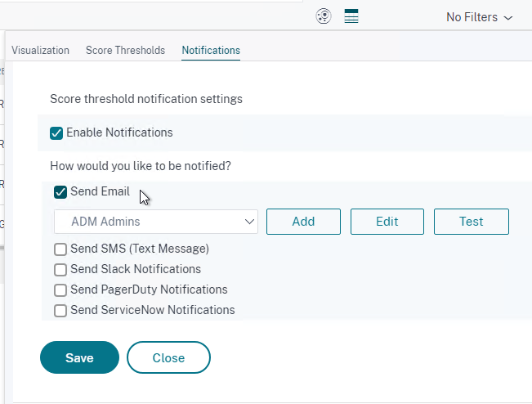The height and width of the screenshot is (404, 532).
Task: Check Send ServiceNow Notifications option
Action: [60, 311]
